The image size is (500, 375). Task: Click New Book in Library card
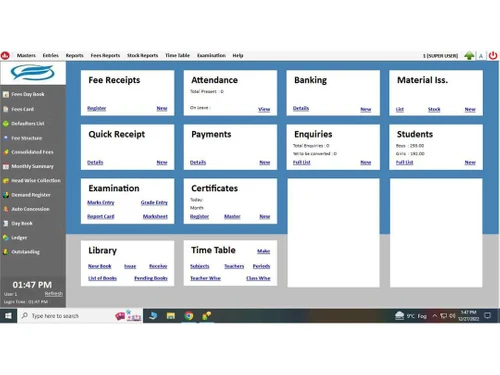pyautogui.click(x=100, y=266)
